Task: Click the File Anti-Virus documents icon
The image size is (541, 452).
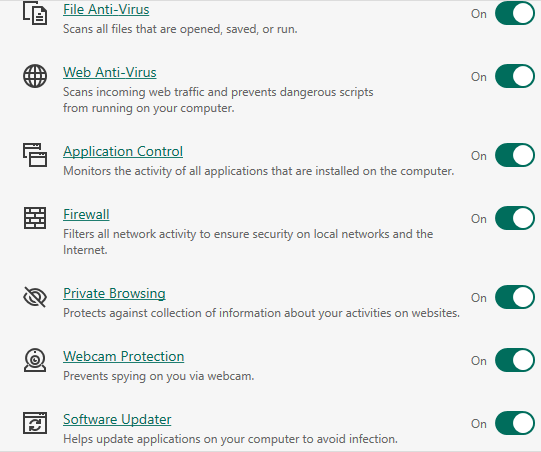Action: pyautogui.click(x=35, y=13)
